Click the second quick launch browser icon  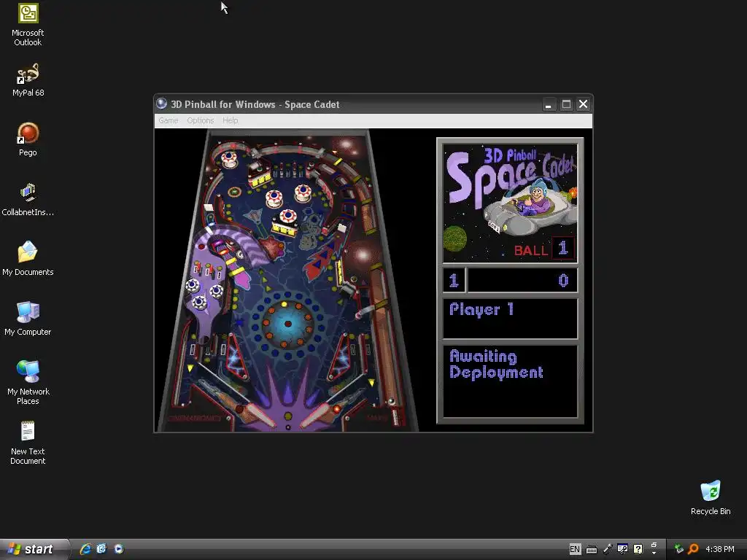pos(101,549)
